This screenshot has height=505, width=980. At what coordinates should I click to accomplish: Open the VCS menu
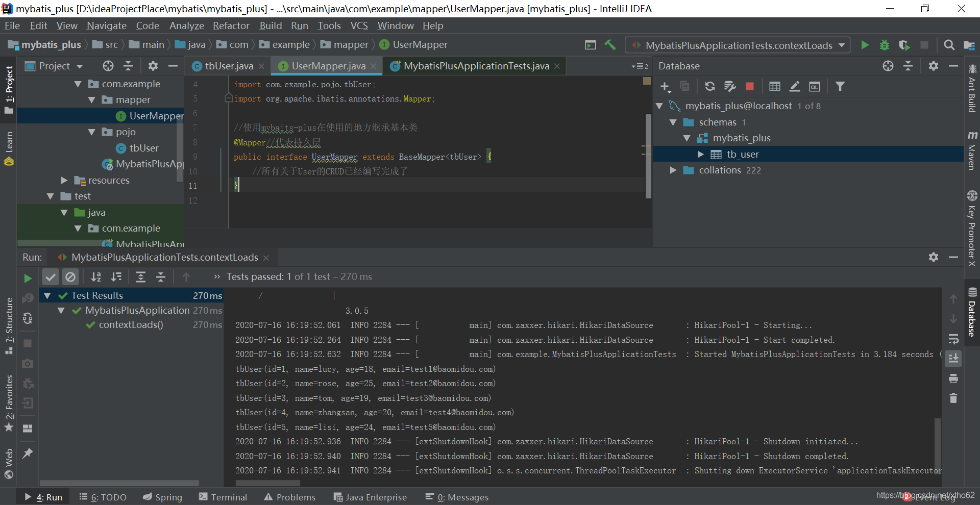point(359,26)
